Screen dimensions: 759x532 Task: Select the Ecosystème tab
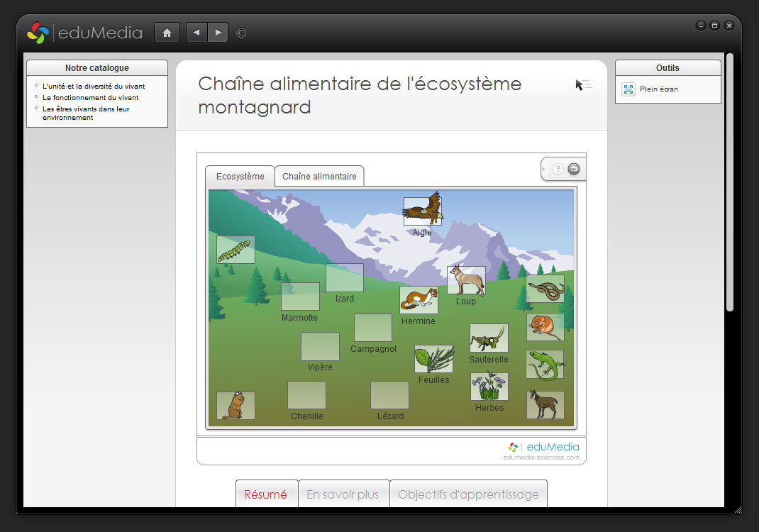coord(240,177)
